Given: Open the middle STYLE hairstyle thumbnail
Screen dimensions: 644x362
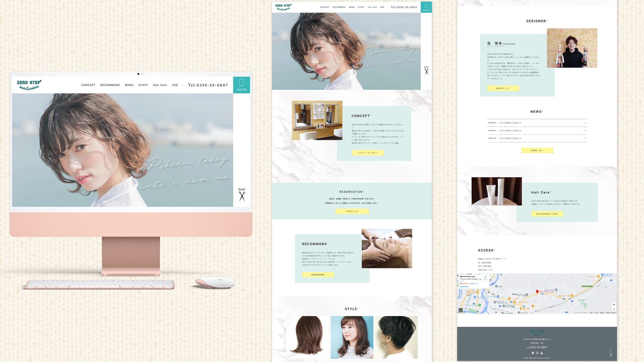Looking at the screenshot, I should pos(352,337).
